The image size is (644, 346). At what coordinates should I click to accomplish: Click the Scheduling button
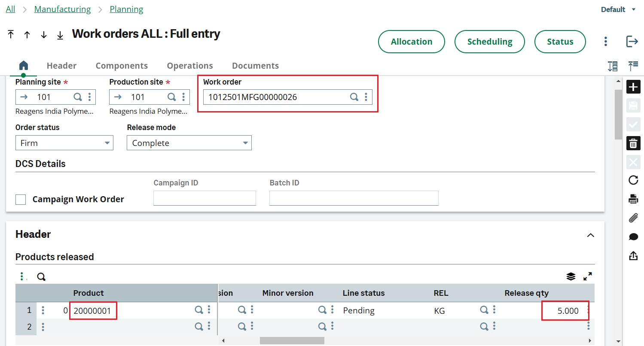pos(490,42)
